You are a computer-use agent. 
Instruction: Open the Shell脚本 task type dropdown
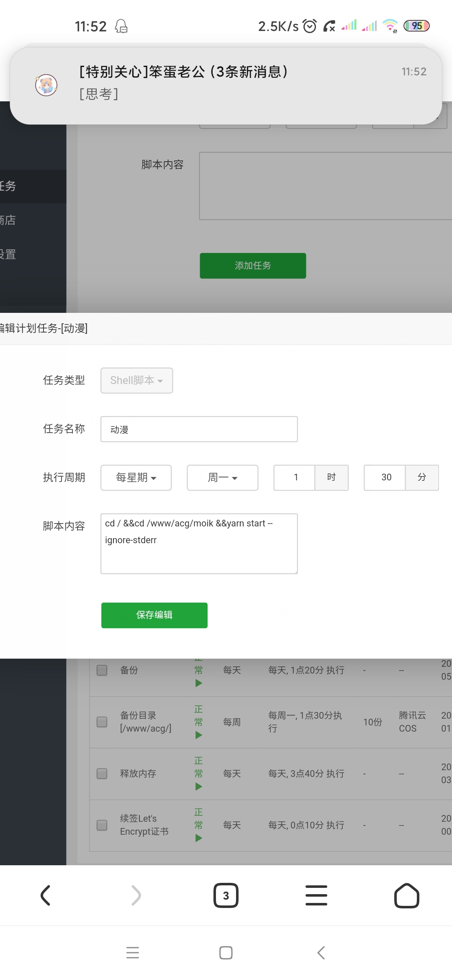pos(136,380)
